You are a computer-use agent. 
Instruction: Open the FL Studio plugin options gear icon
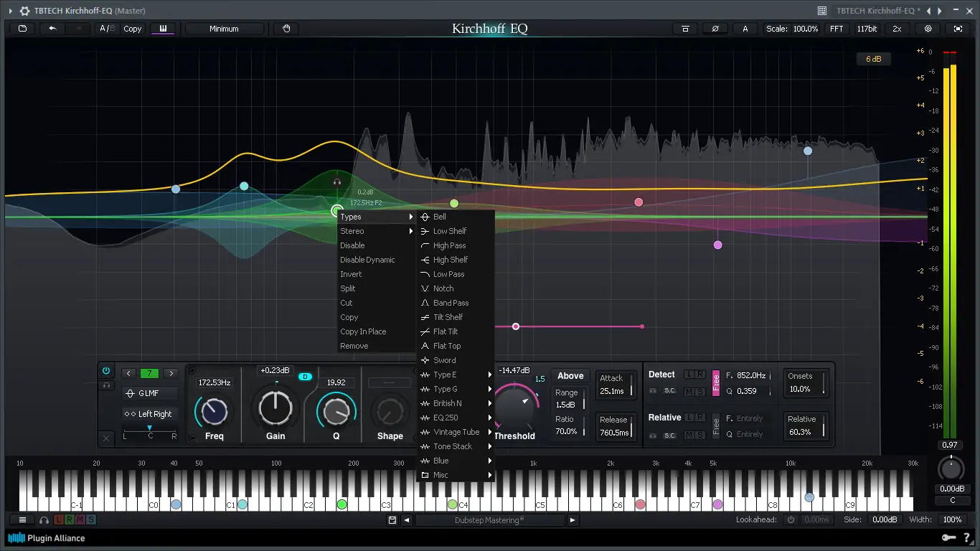tap(25, 11)
